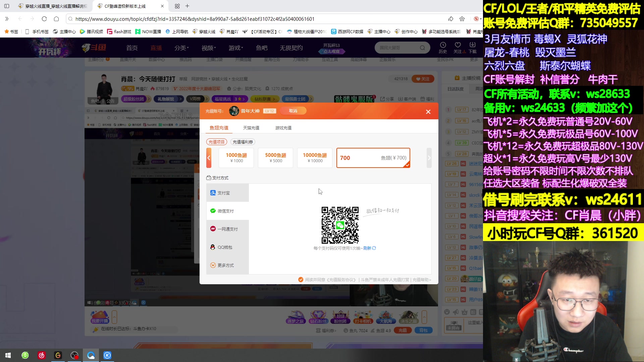Image resolution: width=644 pixels, height=362 pixels.
Task: Click the Douyu logo in site header
Action: [94, 48]
